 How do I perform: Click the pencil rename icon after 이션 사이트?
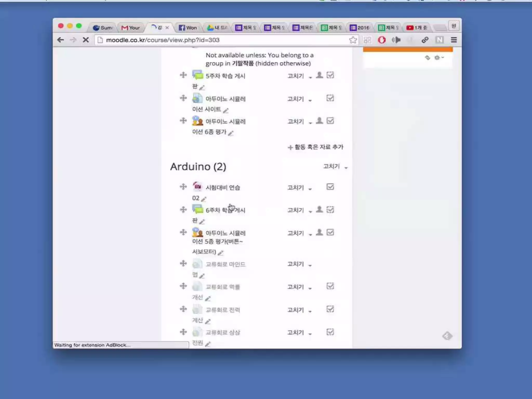pos(226,111)
